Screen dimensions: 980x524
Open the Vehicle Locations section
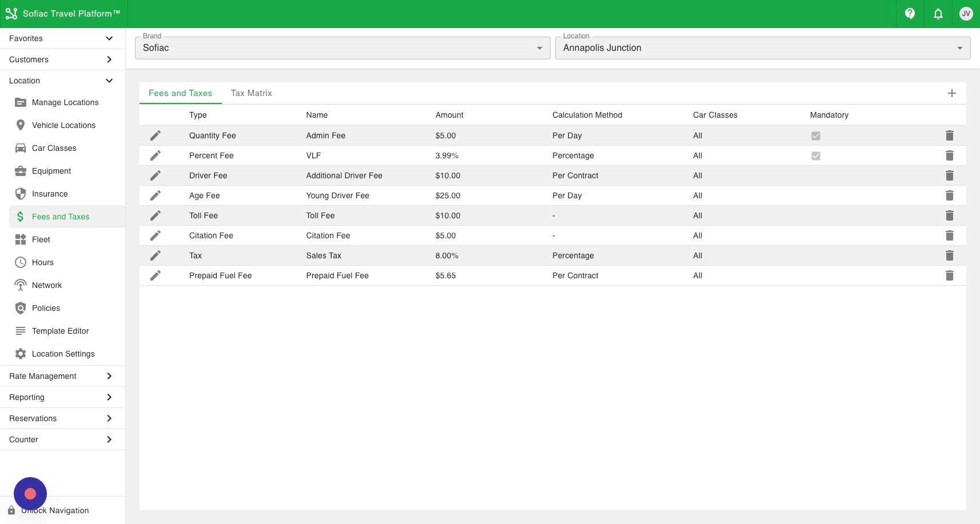(64, 125)
